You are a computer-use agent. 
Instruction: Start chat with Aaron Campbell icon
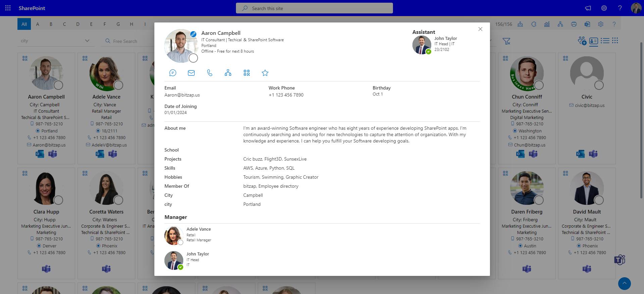[x=173, y=73]
